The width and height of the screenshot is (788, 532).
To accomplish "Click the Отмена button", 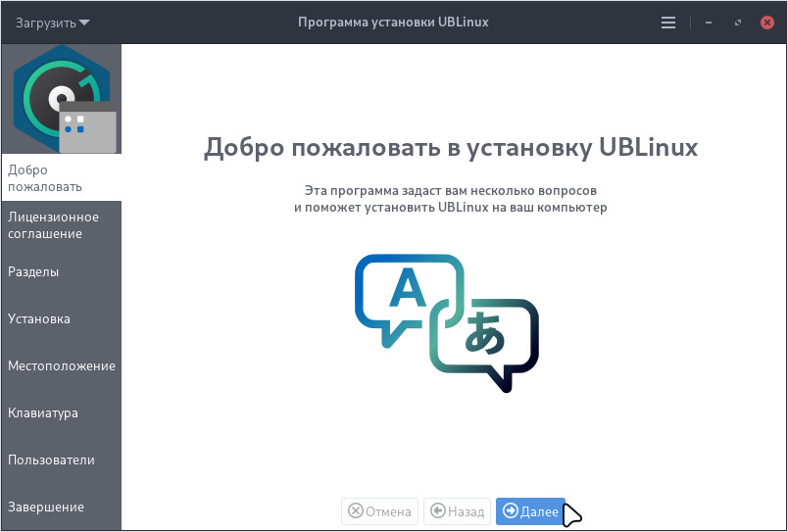I will click(379, 511).
